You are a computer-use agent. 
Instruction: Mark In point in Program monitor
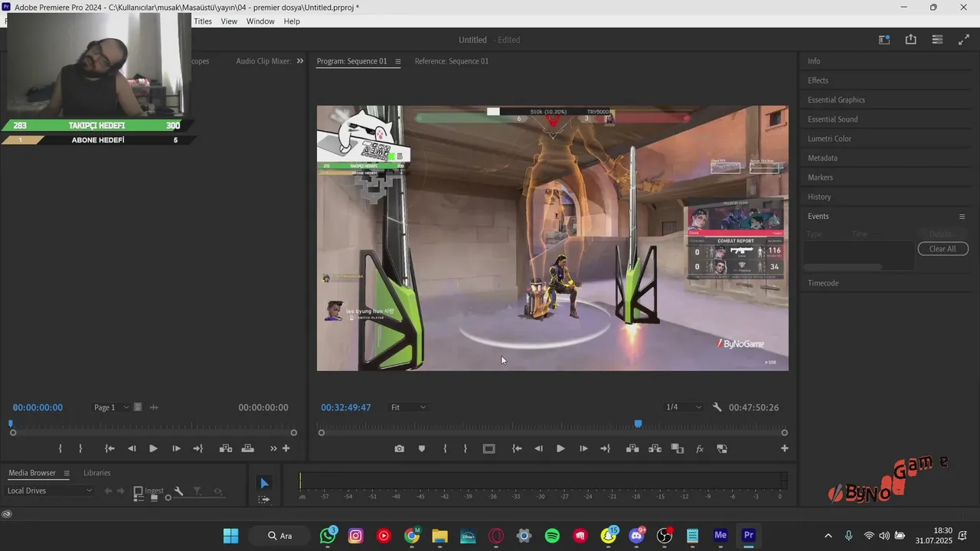pyautogui.click(x=445, y=449)
